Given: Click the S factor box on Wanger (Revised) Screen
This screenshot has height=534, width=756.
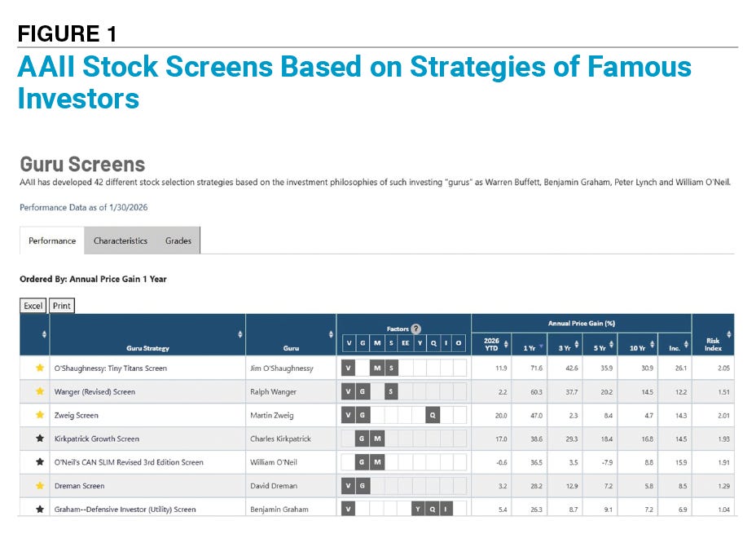Looking at the screenshot, I should (391, 391).
